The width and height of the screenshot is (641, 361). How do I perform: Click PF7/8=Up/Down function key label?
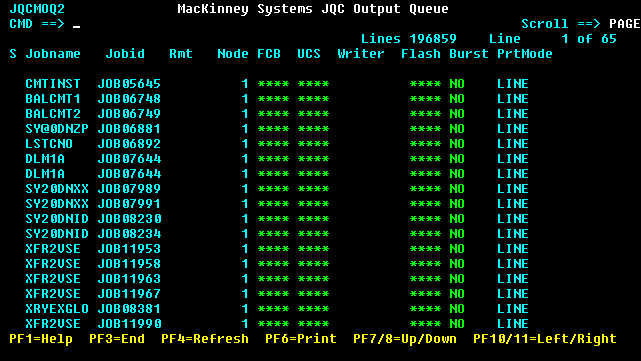pyautogui.click(x=405, y=339)
